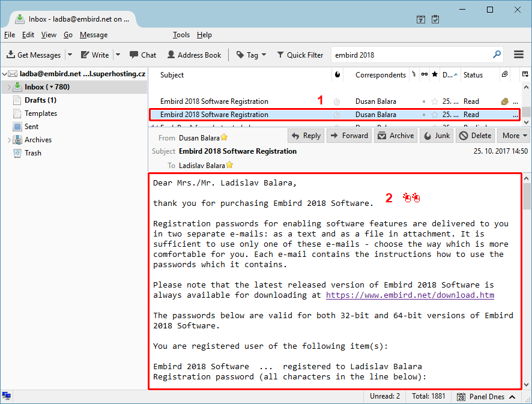Open the Message menu
The height and width of the screenshot is (404, 532).
[94, 35]
